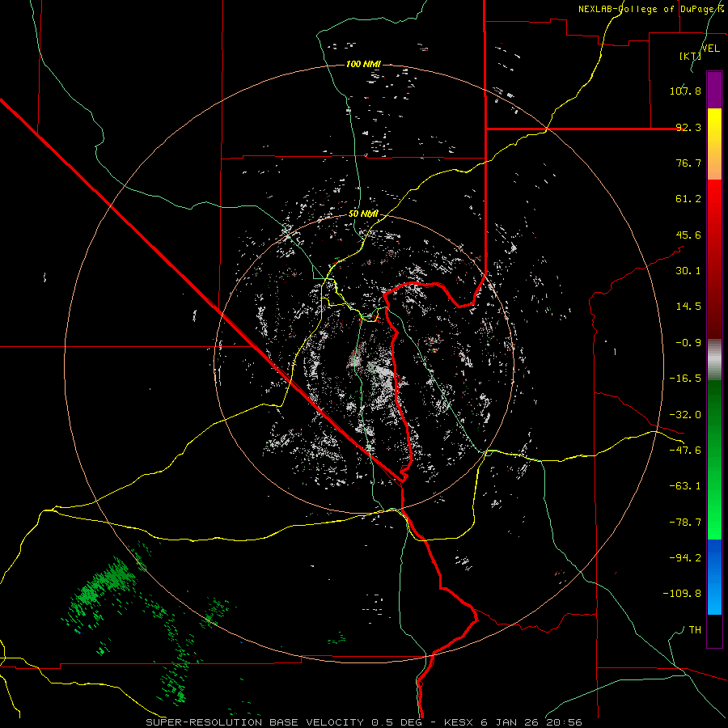Click the VEL legend title
This screenshot has height=728, width=728.
(x=710, y=49)
